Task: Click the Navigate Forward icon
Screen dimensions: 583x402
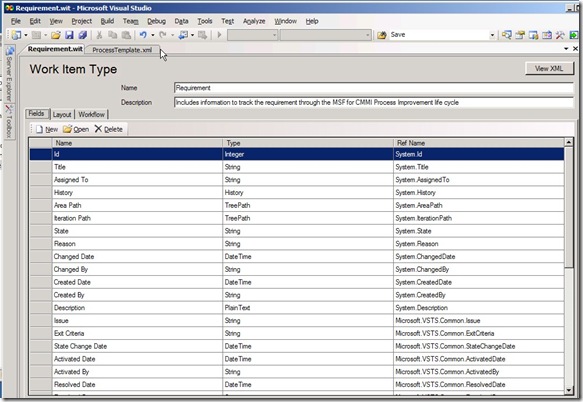Action: [x=202, y=35]
